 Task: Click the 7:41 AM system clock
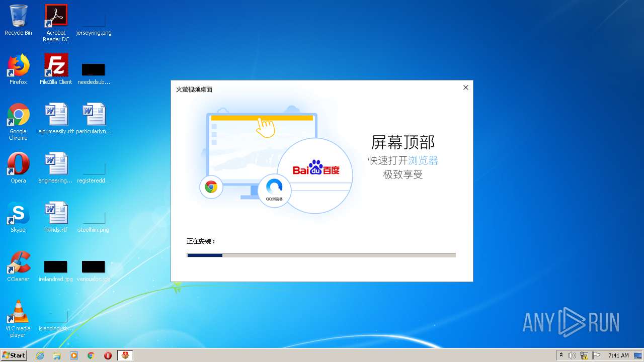pyautogui.click(x=618, y=355)
